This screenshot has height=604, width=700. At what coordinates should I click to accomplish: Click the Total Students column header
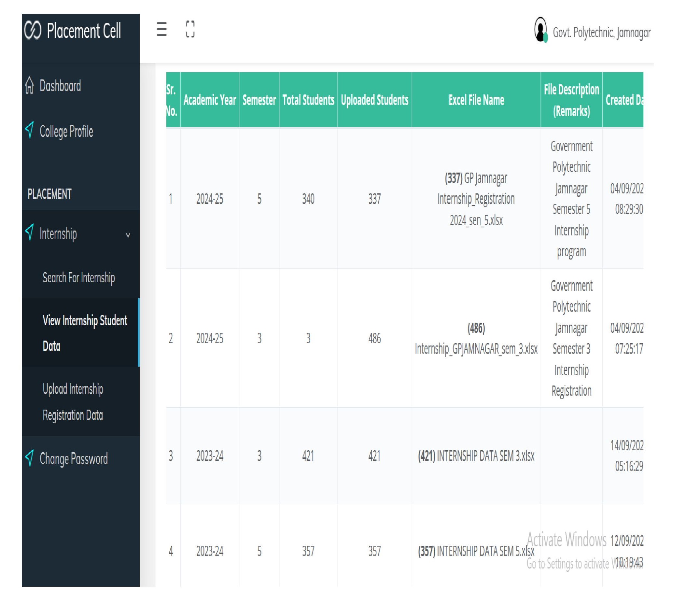pos(308,100)
